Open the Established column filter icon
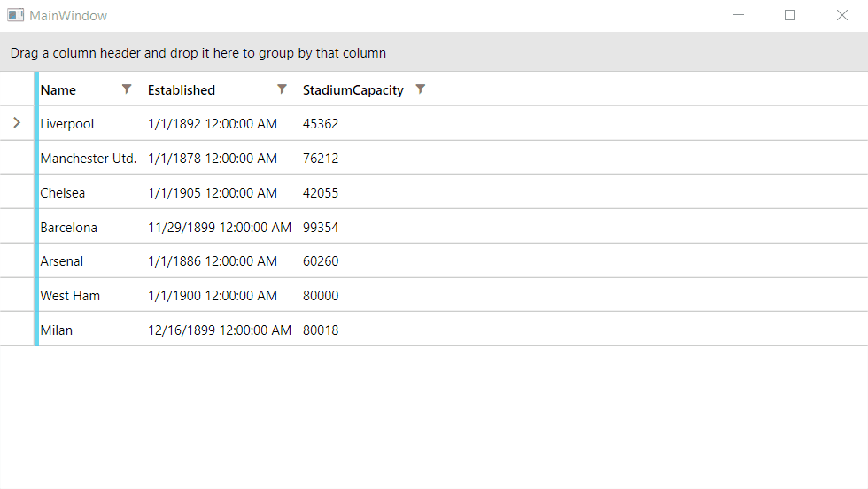The width and height of the screenshot is (868, 489). [x=282, y=89]
